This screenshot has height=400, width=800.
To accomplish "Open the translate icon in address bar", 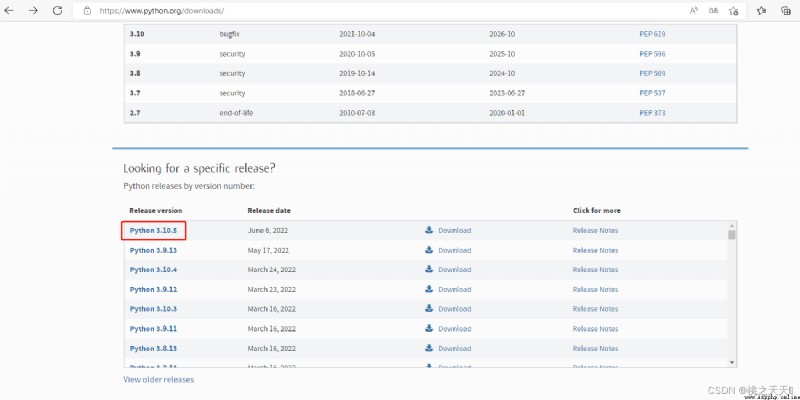I will [x=713, y=10].
